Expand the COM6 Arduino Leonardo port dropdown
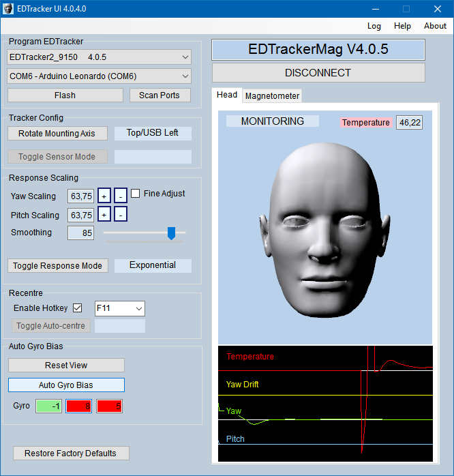The width and height of the screenshot is (454, 476). 100,76
